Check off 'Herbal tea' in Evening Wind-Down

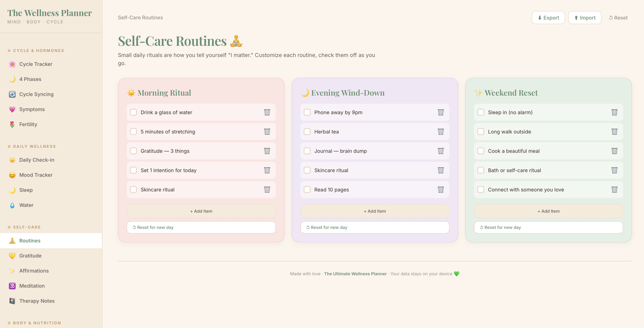click(307, 132)
